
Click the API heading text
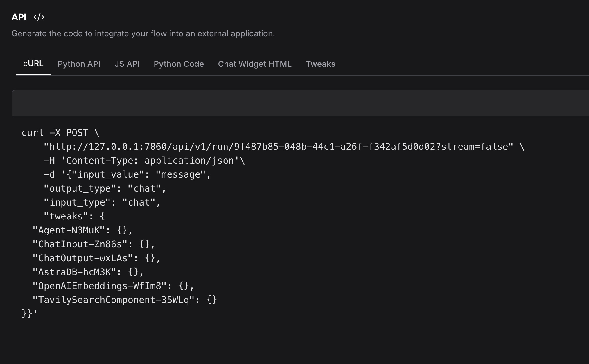pyautogui.click(x=19, y=17)
